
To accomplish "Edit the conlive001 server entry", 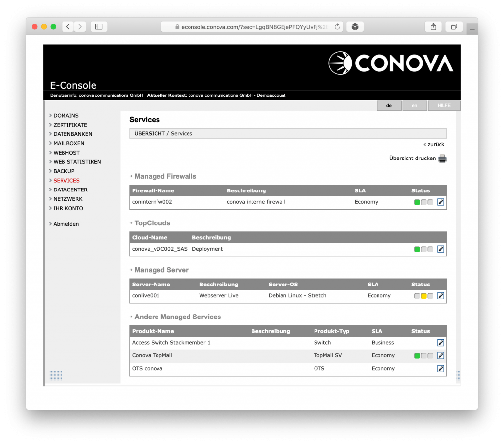I will (441, 296).
